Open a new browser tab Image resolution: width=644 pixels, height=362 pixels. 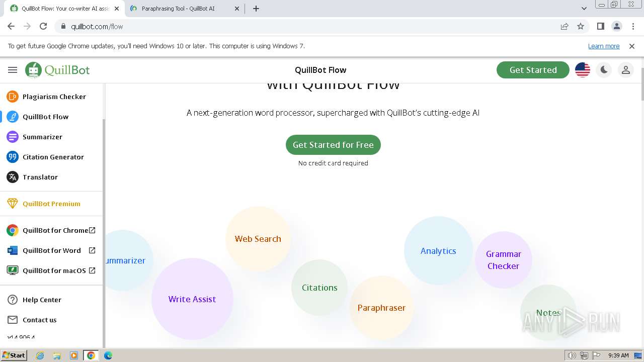click(256, 9)
